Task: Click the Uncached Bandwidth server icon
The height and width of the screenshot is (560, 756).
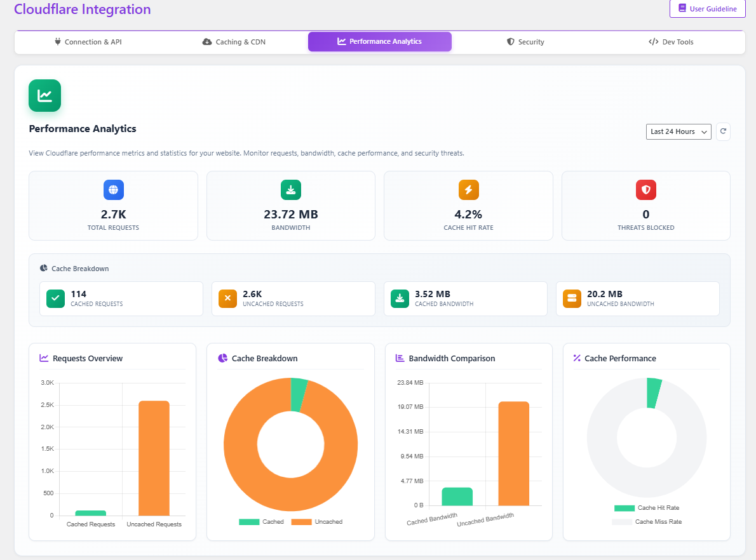Action: point(572,298)
